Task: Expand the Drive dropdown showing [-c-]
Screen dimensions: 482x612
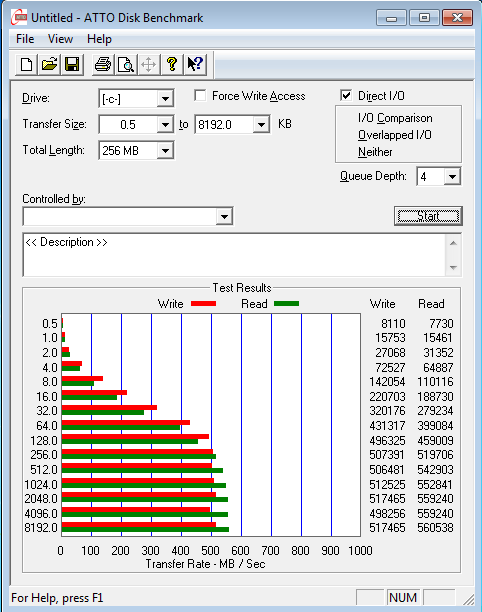Action: pyautogui.click(x=165, y=99)
